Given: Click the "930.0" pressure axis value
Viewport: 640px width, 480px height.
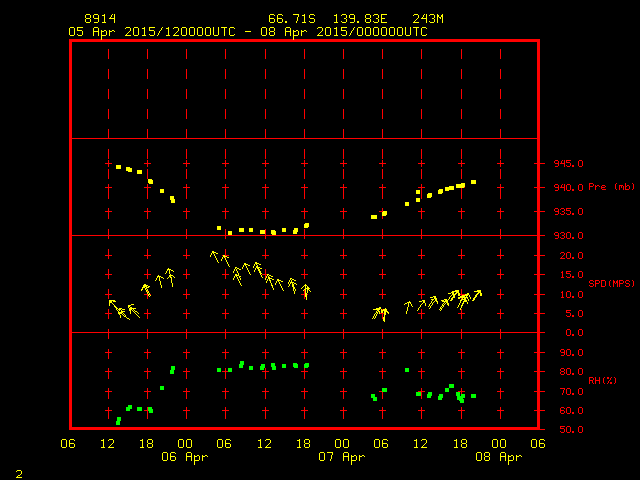Looking at the screenshot, I should [x=568, y=236].
